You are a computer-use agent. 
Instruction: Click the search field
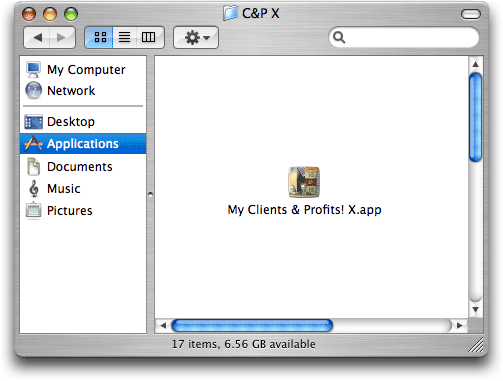[404, 37]
